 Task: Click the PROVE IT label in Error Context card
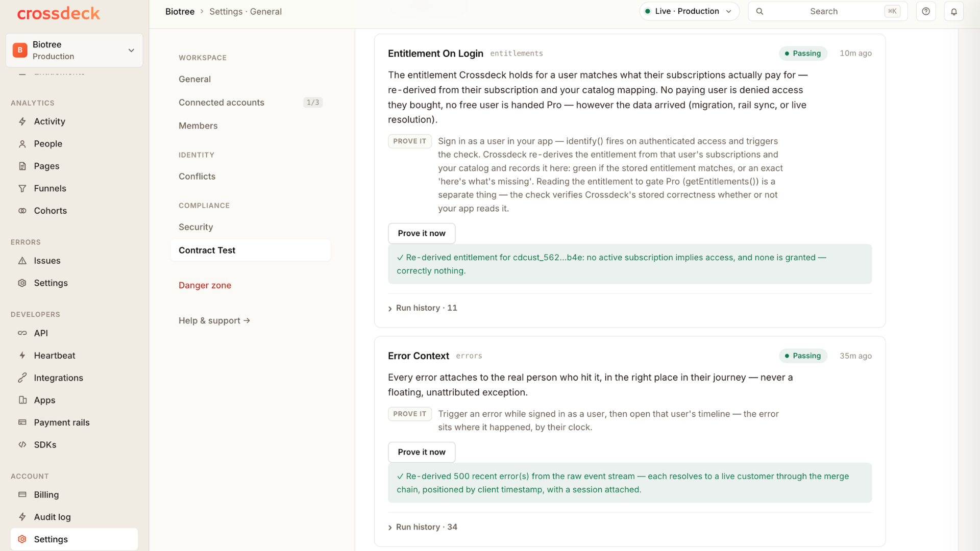(x=410, y=414)
